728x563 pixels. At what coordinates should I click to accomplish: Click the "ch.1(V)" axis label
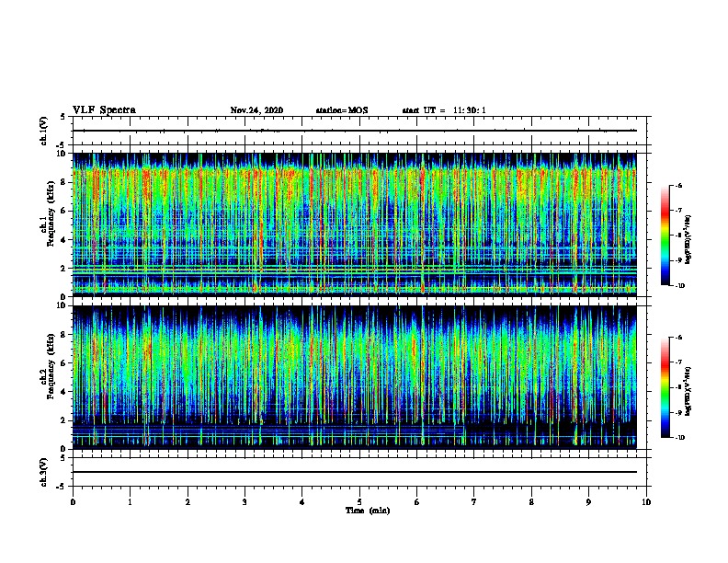click(44, 131)
